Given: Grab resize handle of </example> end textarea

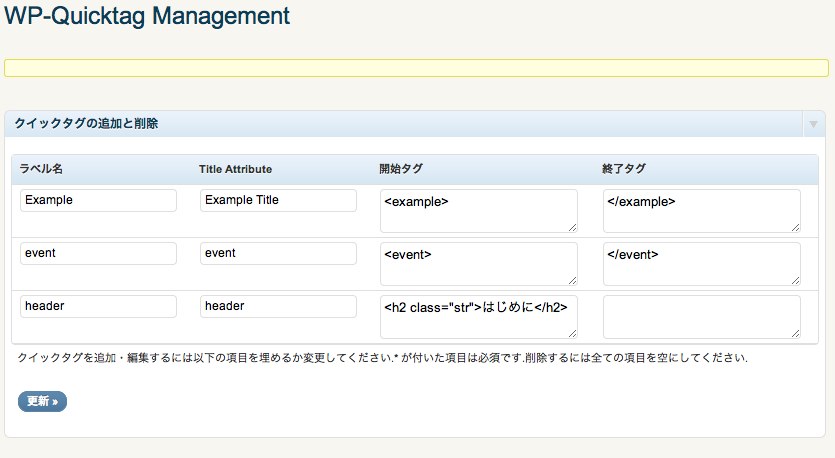Looking at the screenshot, I should pos(796,227).
